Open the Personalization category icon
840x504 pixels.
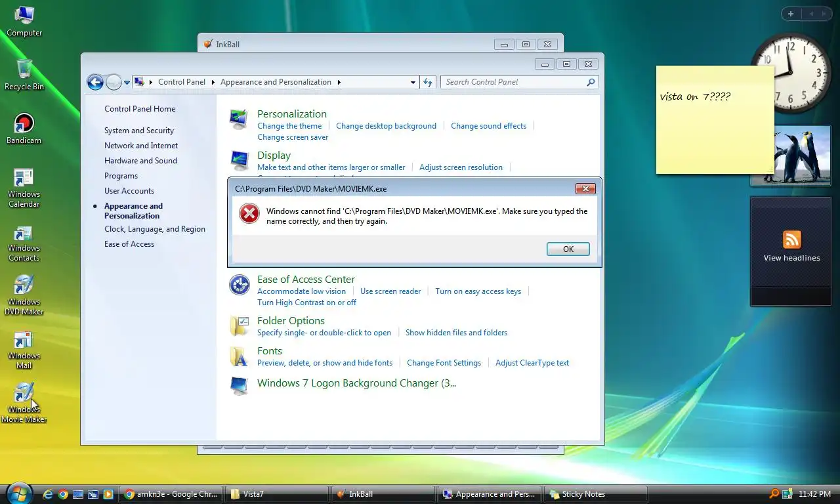pos(239,119)
